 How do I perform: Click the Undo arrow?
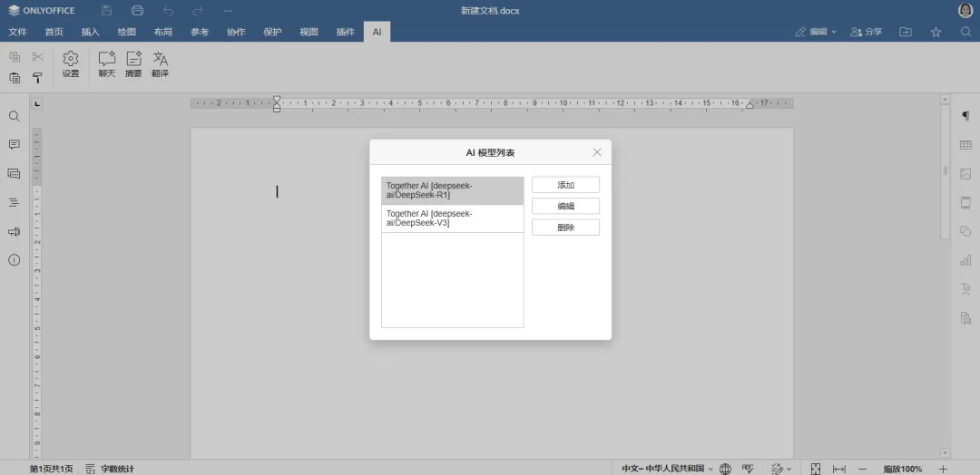[168, 11]
